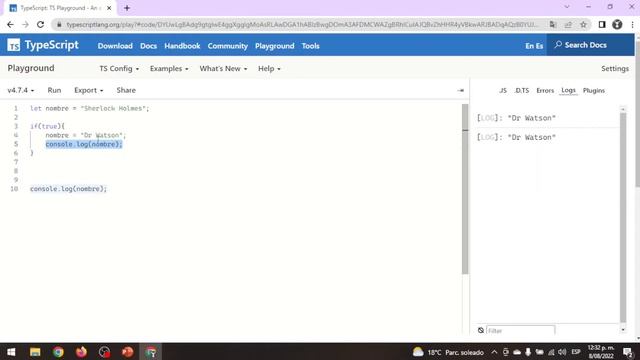Viewport: 640px width, 360px height.
Task: Click the Share button
Action: click(126, 90)
